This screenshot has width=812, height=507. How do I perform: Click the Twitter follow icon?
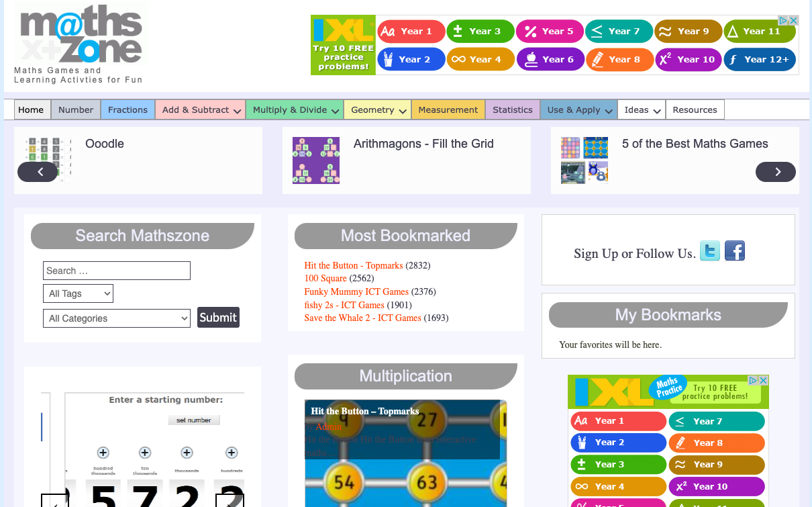[710, 251]
